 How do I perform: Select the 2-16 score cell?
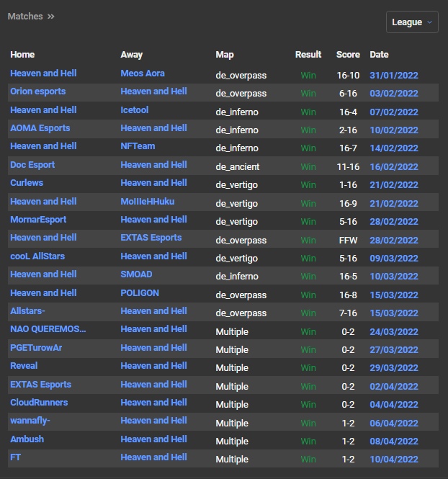pyautogui.click(x=348, y=130)
